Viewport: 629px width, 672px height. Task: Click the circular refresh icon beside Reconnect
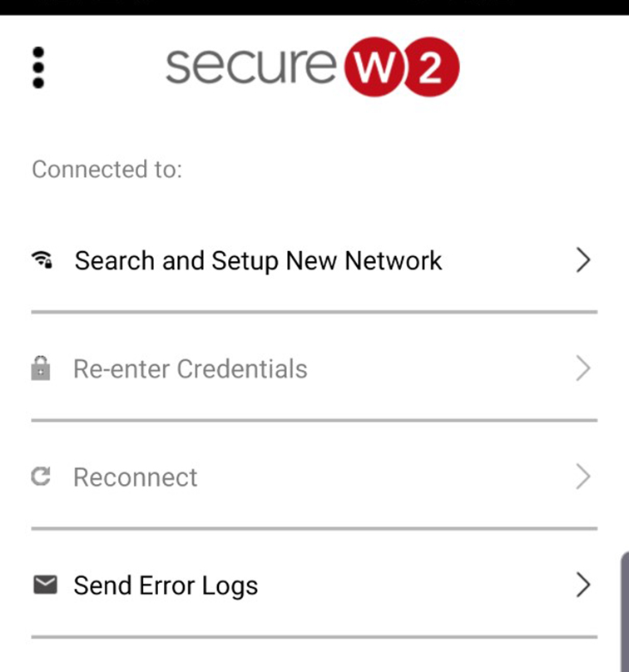point(41,477)
